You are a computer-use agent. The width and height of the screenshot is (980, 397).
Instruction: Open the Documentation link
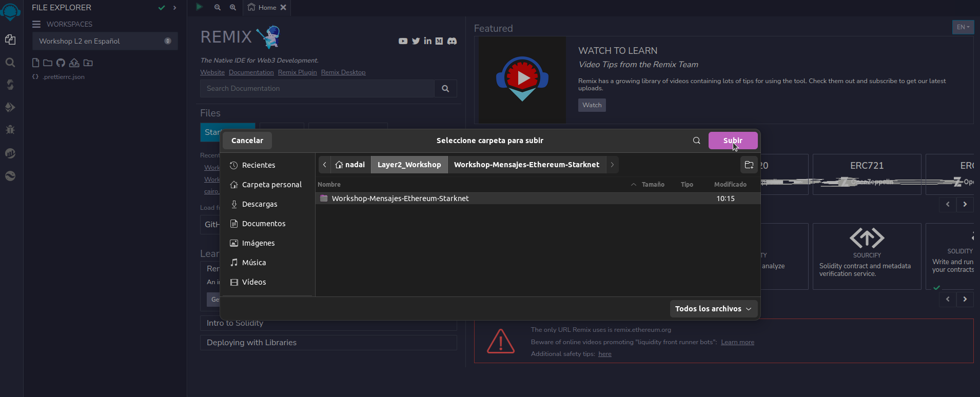coord(251,72)
